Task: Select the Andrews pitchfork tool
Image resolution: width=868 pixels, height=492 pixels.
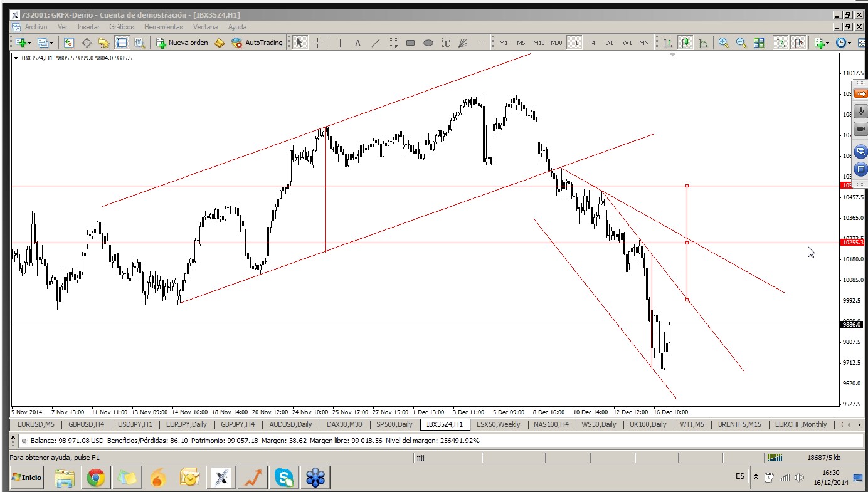Action: 463,43
